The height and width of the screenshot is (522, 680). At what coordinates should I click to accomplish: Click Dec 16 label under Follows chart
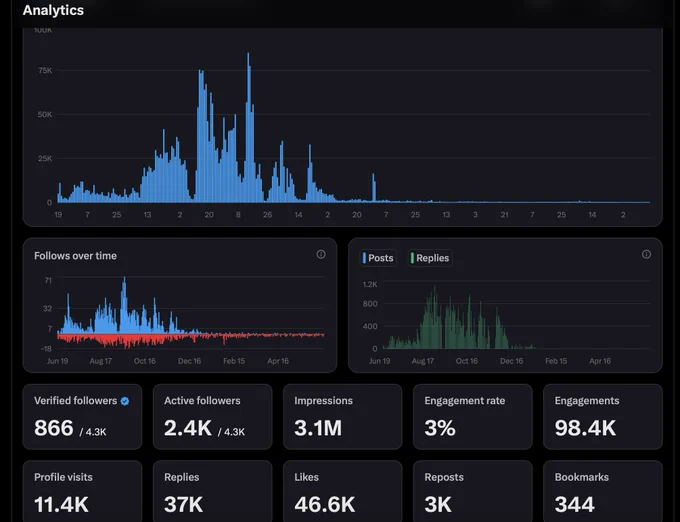tap(190, 361)
